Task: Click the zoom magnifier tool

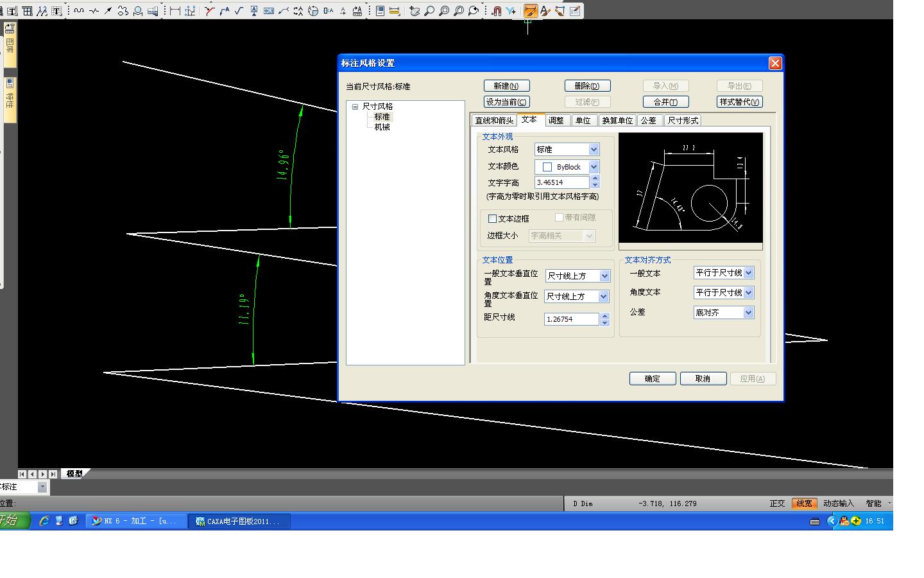Action: coord(429,11)
